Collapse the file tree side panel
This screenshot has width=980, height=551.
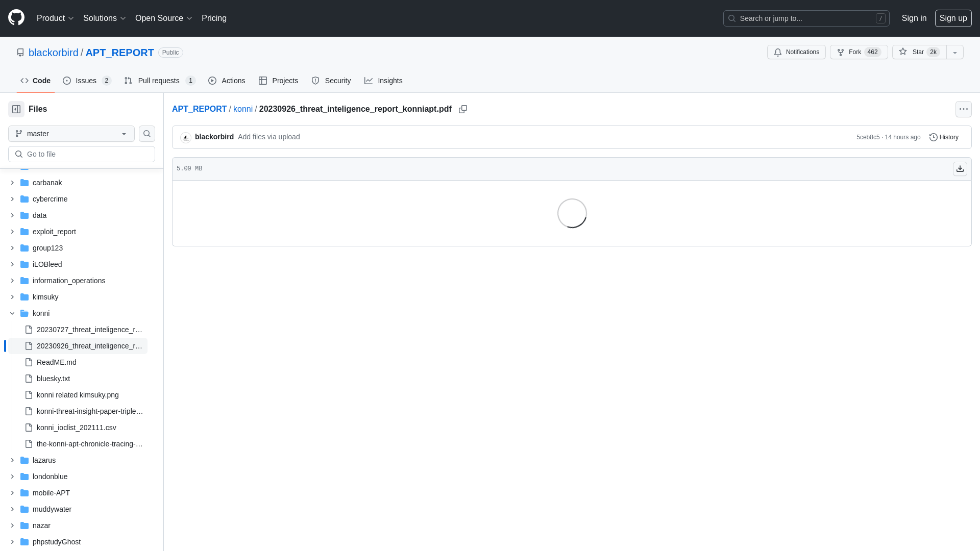16,109
